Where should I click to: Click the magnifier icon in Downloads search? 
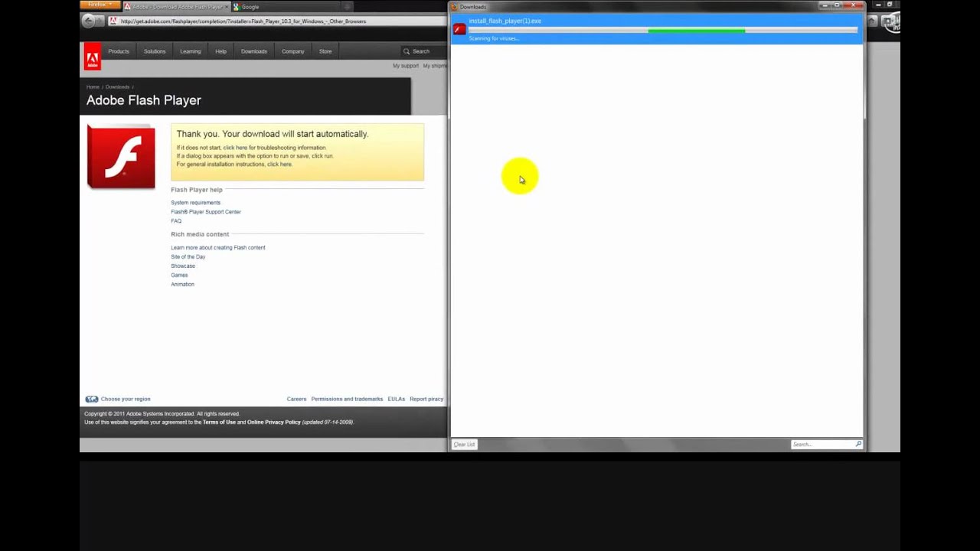coord(858,445)
